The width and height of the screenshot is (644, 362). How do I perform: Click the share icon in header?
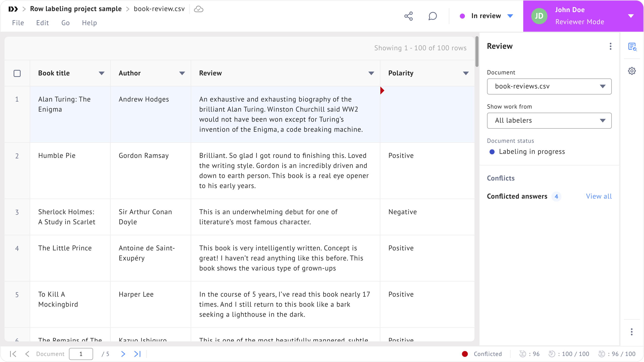pos(409,16)
